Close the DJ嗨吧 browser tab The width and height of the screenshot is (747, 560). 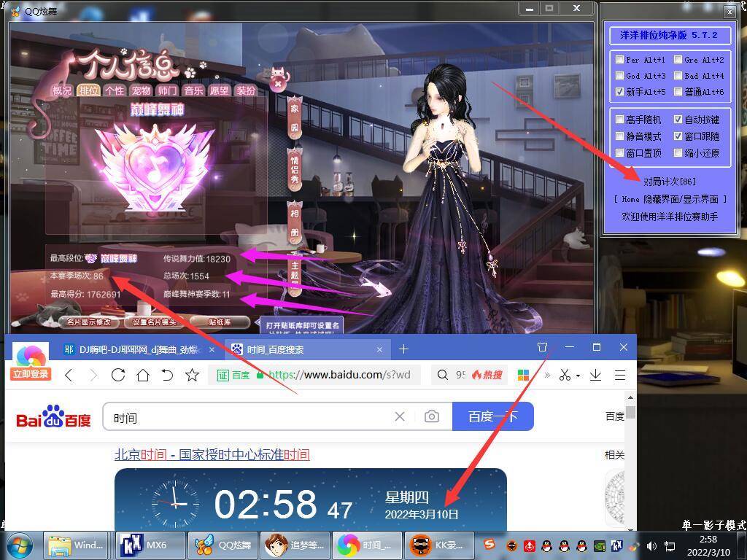coord(212,349)
